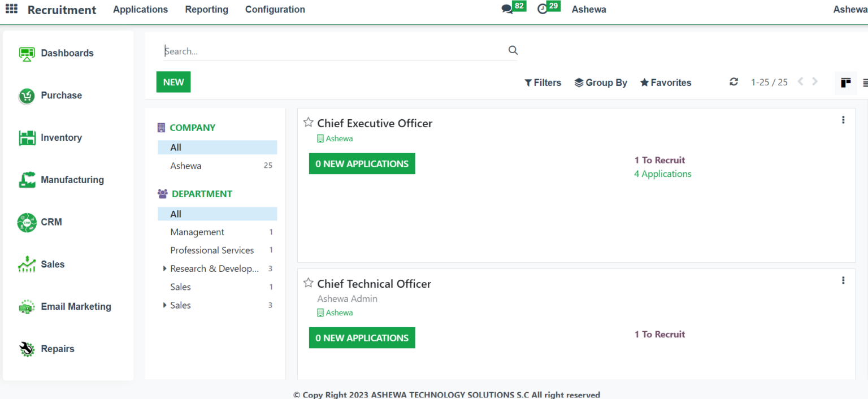Open the 4 Applications link
Viewport: 868px width, 399px height.
pyautogui.click(x=663, y=174)
